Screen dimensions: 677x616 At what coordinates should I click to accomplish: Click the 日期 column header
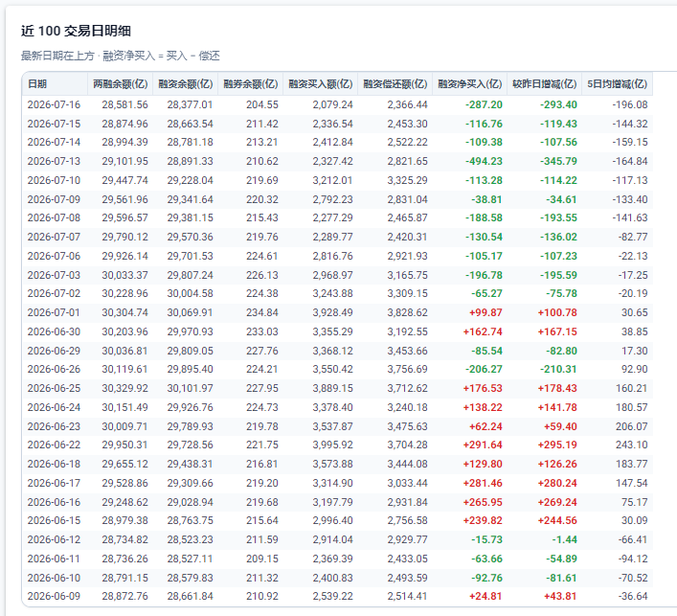55,83
